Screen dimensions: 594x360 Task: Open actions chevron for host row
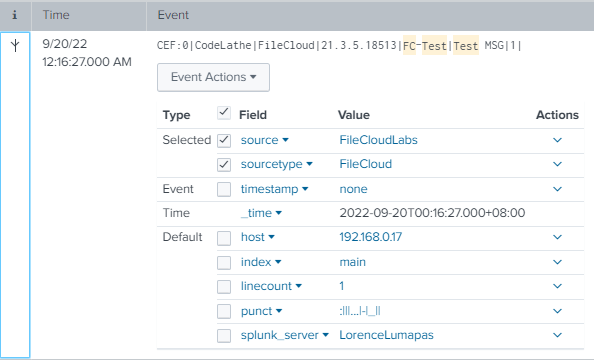pos(557,237)
